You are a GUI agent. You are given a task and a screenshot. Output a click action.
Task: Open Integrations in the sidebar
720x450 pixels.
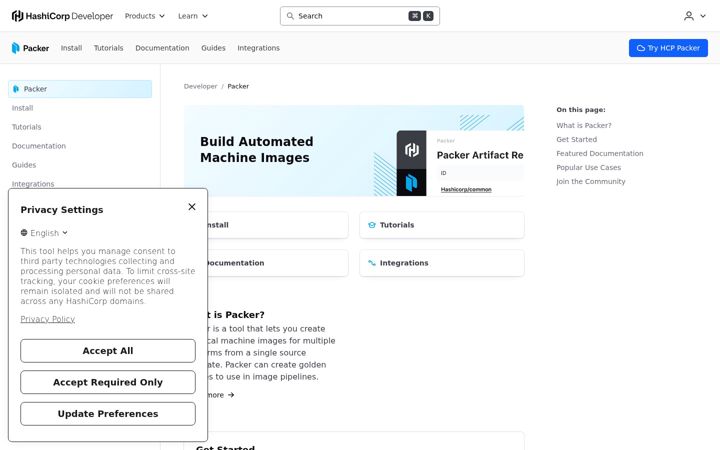[33, 184]
